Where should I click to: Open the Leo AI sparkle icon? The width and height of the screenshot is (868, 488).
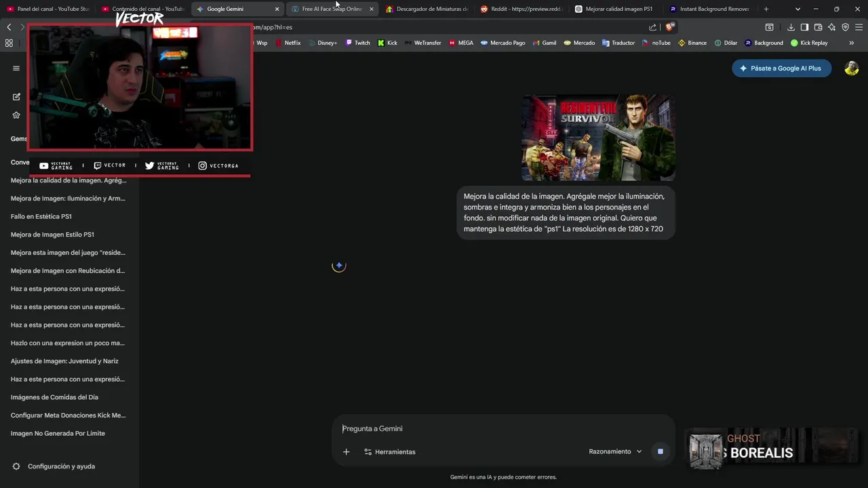pyautogui.click(x=831, y=27)
